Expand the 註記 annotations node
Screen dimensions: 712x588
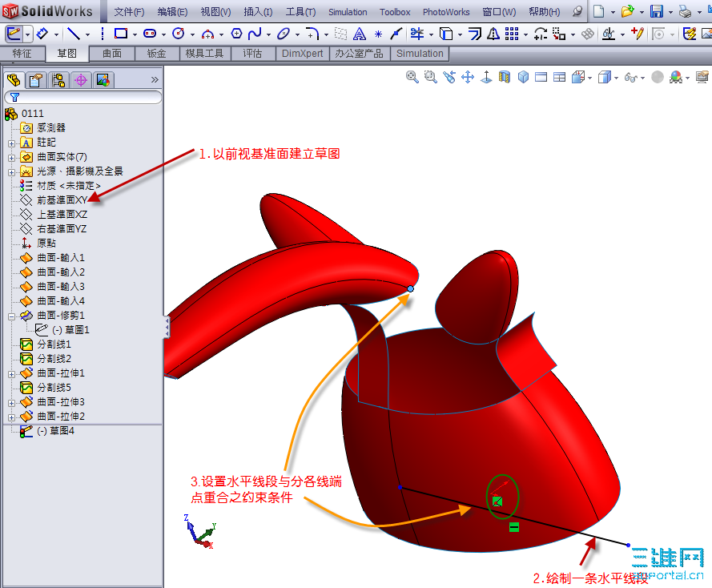point(11,143)
